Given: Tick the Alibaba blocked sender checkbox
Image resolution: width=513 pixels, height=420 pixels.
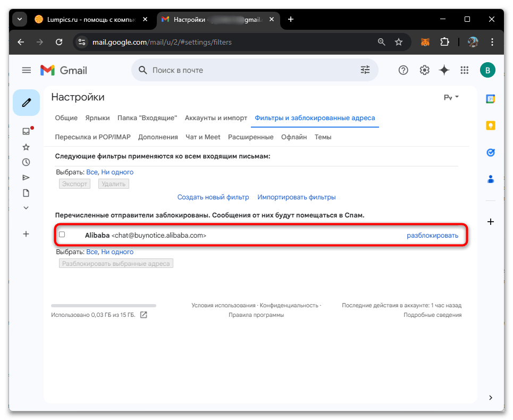Looking at the screenshot, I should [62, 234].
